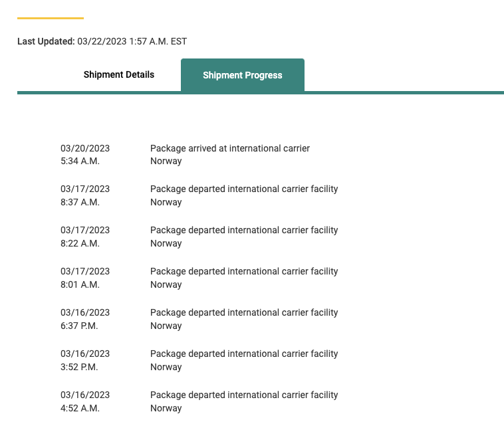Select the departed status for 8:22 A.M.
This screenshot has height=428, width=504.
pos(244,230)
